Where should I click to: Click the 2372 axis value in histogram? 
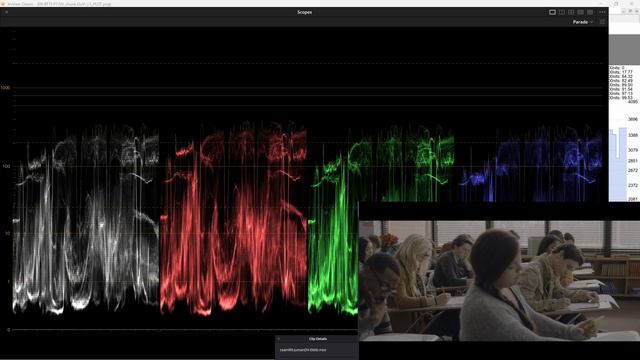633,185
